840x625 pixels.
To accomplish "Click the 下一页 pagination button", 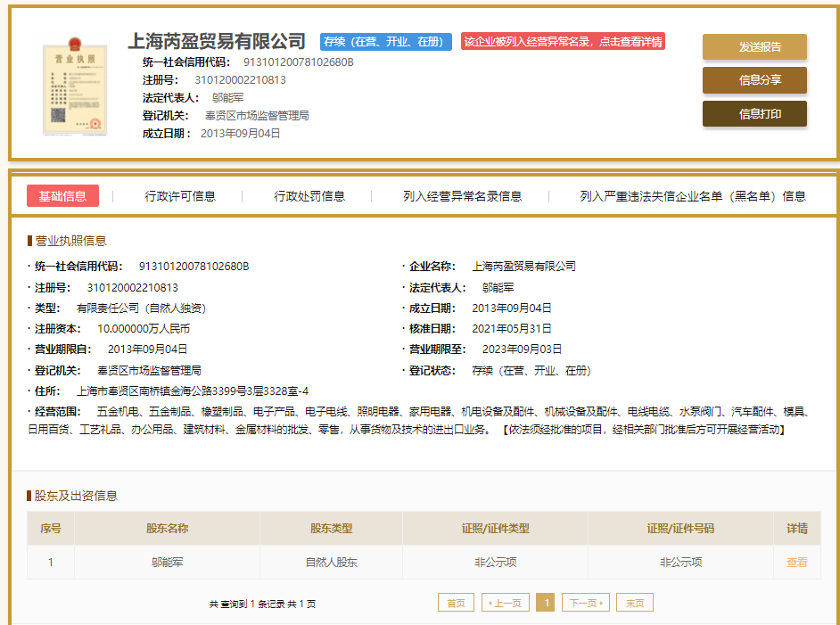I will pyautogui.click(x=585, y=602).
